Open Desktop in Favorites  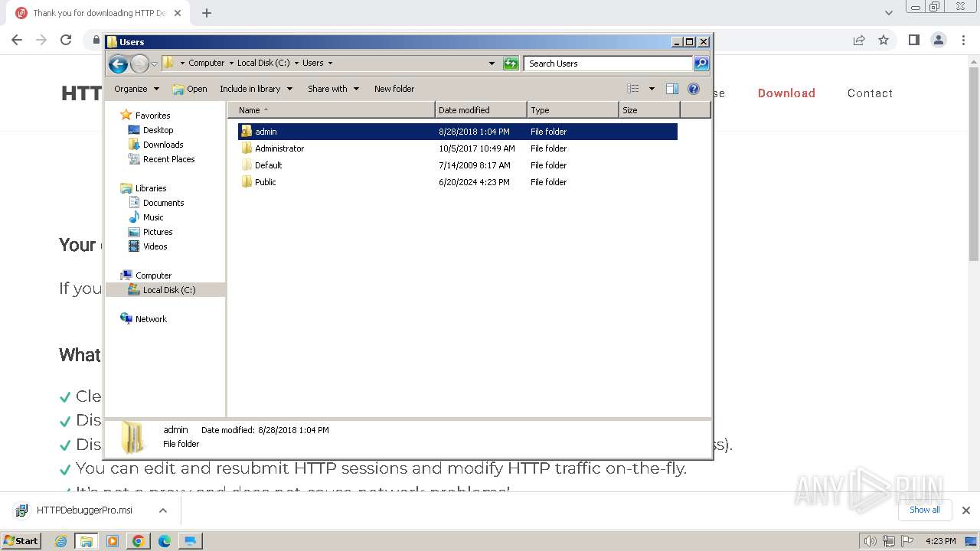pyautogui.click(x=158, y=130)
